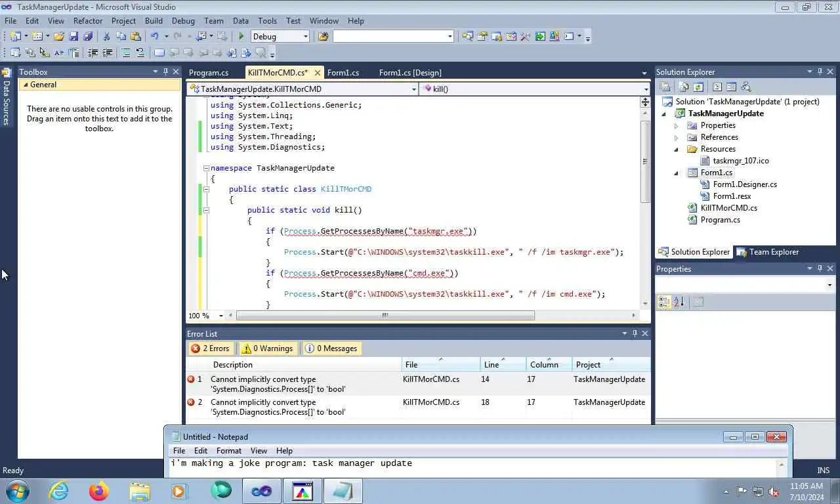Switch to the Team Explorer tab
840x504 pixels.
pos(768,252)
